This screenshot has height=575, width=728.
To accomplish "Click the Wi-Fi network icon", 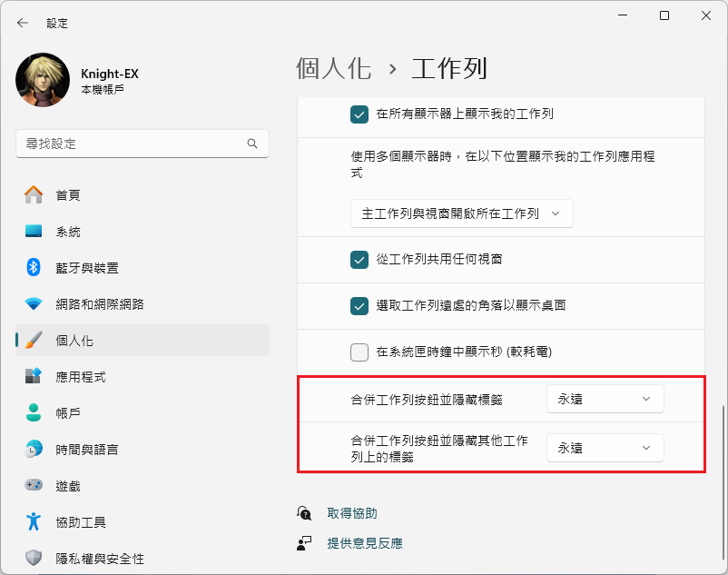I will point(34,304).
